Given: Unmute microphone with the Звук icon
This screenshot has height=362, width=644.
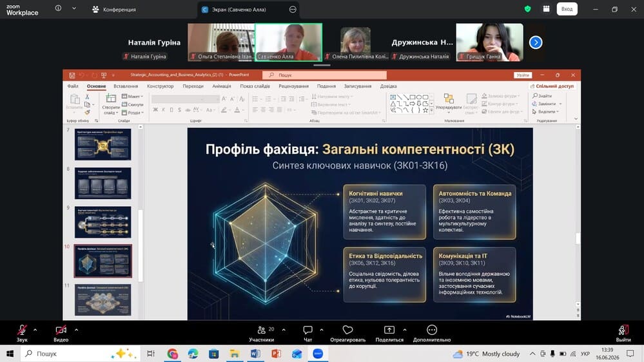Looking at the screenshot, I should pos(22,330).
